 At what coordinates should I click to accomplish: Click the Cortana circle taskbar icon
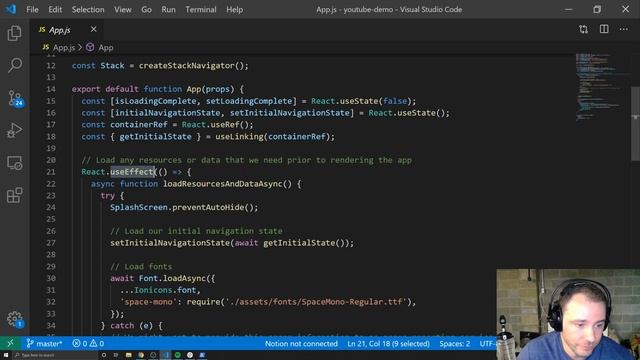pos(104,355)
